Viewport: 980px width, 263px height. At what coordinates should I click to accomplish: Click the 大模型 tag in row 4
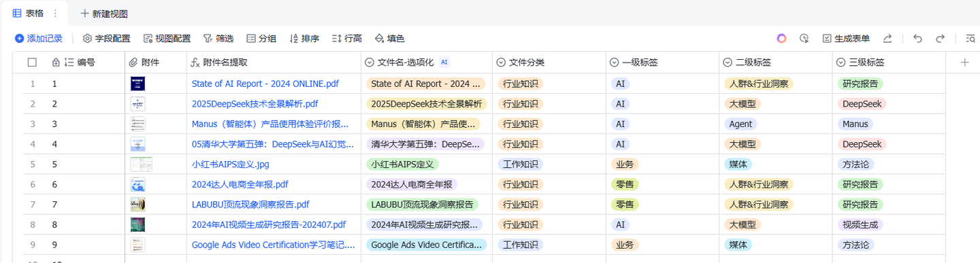743,144
